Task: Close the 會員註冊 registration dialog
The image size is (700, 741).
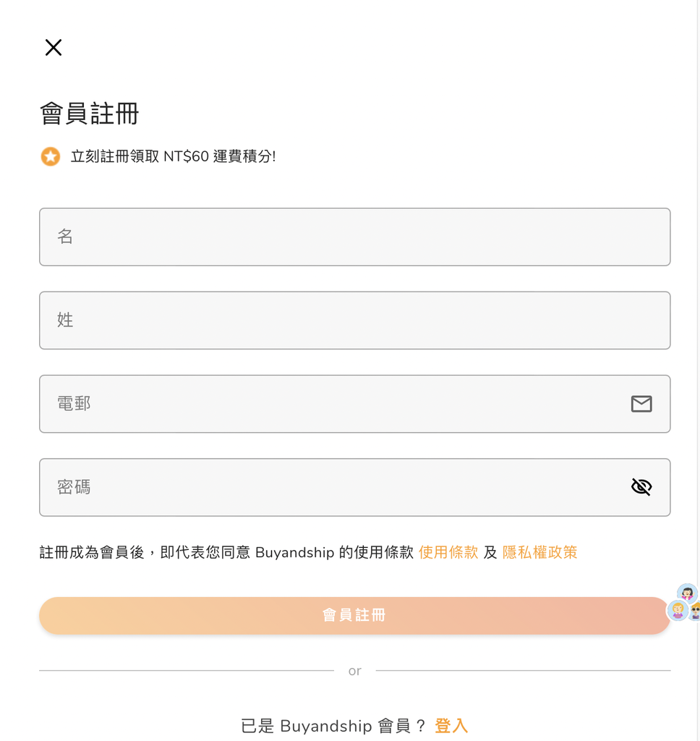Action: click(54, 47)
